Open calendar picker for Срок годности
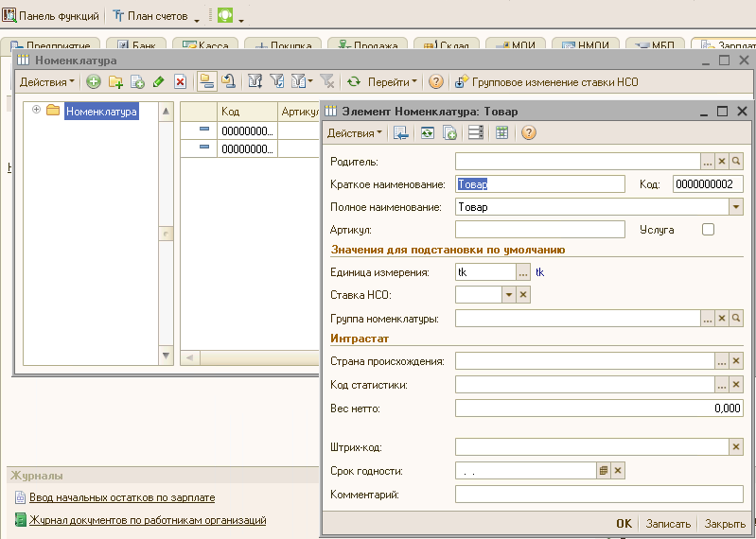Image resolution: width=756 pixels, height=539 pixels. click(603, 470)
